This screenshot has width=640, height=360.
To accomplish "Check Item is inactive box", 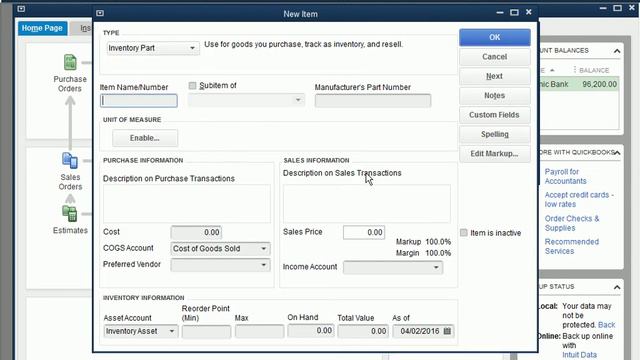I will click(464, 233).
